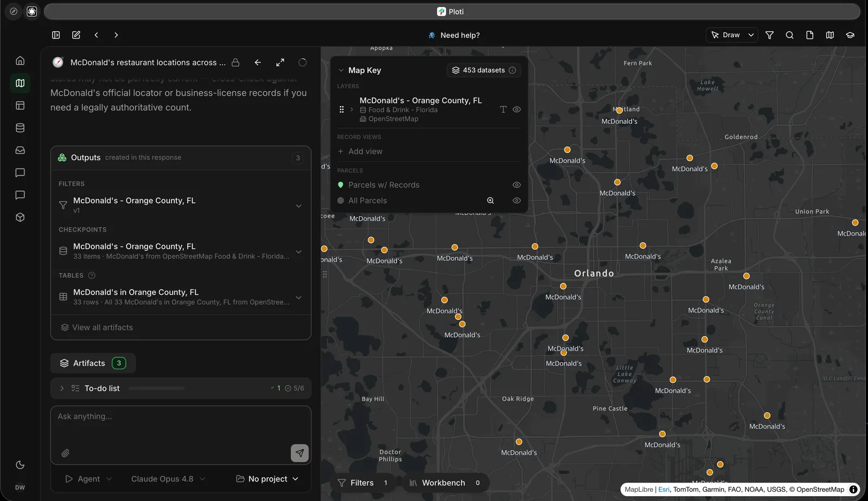Toggle the sidebar panel icon in toolbar
Image resolution: width=868 pixels, height=501 pixels.
tap(56, 35)
